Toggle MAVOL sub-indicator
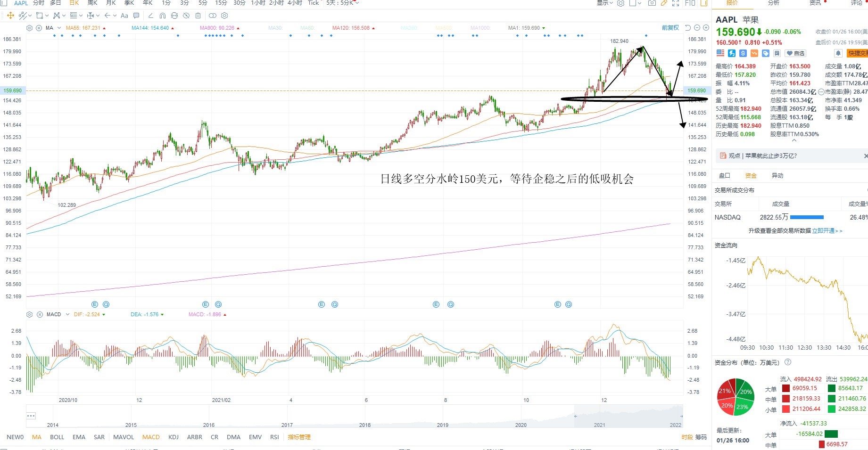 point(124,437)
